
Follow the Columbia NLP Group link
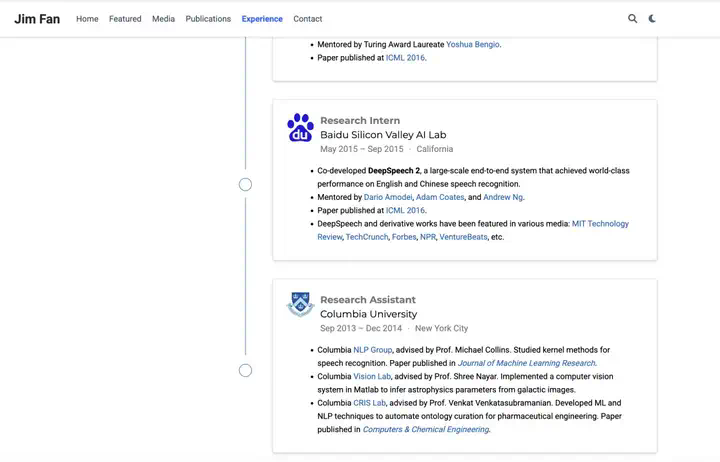pos(372,350)
